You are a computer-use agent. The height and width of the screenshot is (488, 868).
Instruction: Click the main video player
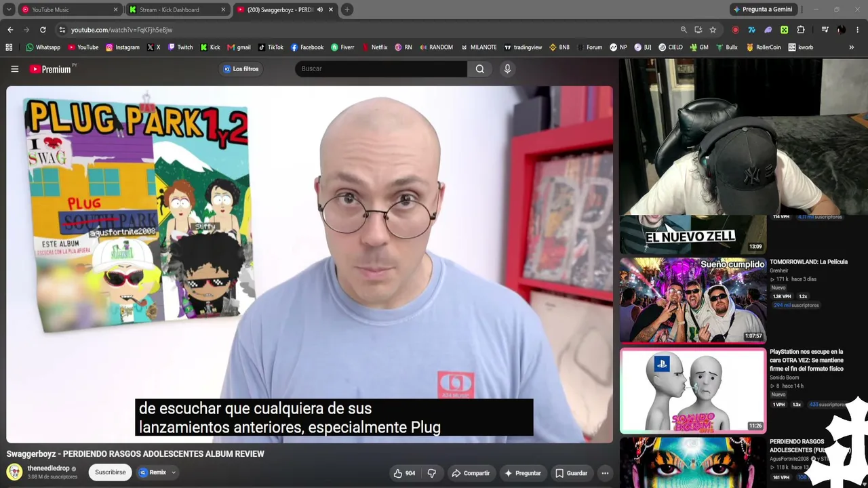[x=309, y=264]
